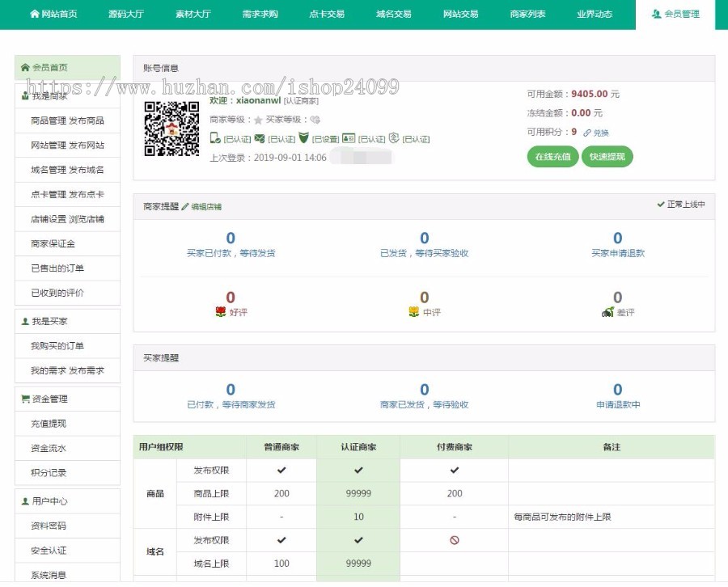This screenshot has width=728, height=587.
Task: Click the ID card verification icon
Action: 349,137
